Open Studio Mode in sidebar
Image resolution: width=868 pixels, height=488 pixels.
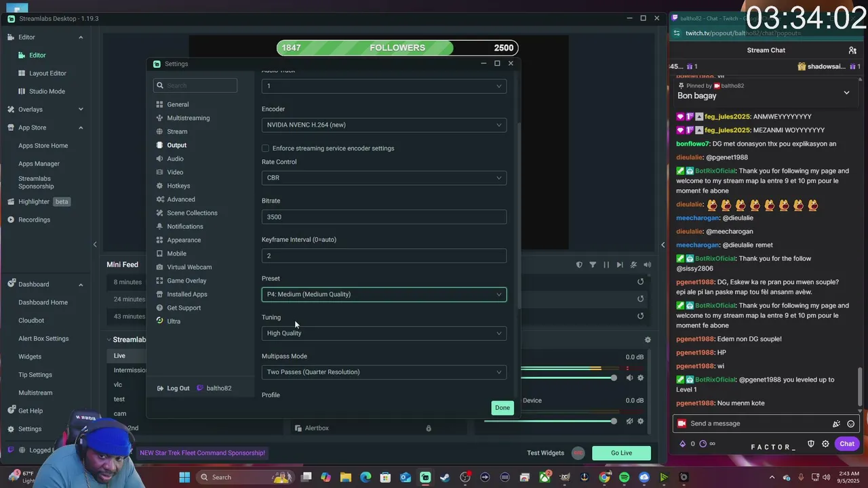coord(47,91)
